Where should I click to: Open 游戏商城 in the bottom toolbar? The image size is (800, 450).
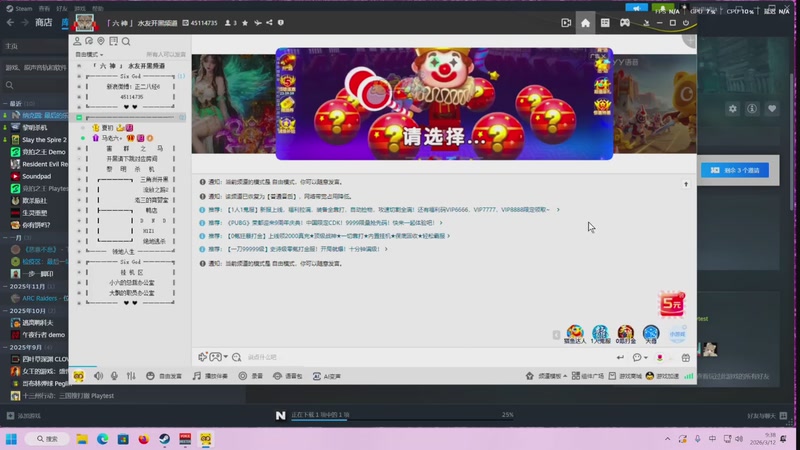pos(626,376)
